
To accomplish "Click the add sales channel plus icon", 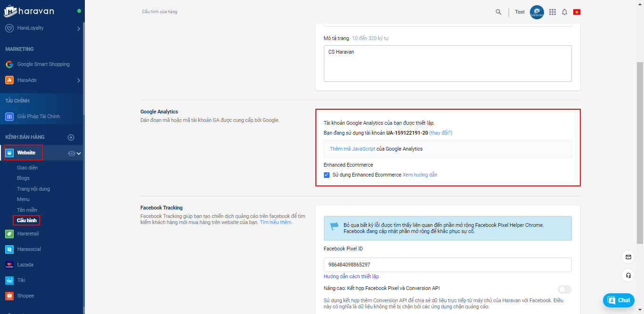I will [71, 137].
